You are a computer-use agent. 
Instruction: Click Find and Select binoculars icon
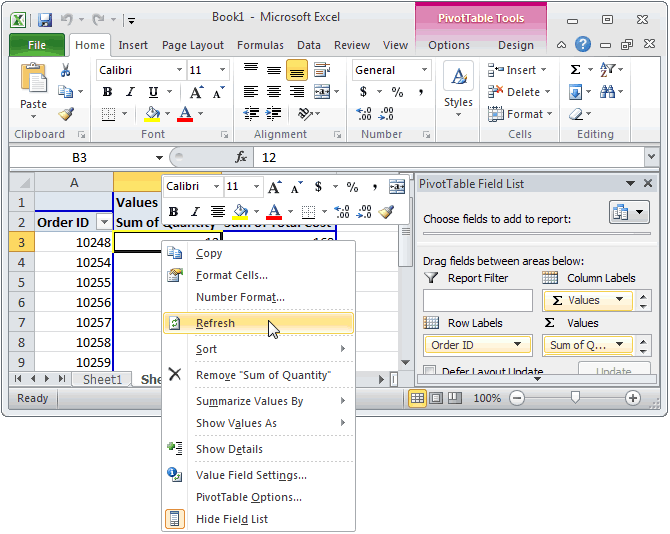[607, 91]
